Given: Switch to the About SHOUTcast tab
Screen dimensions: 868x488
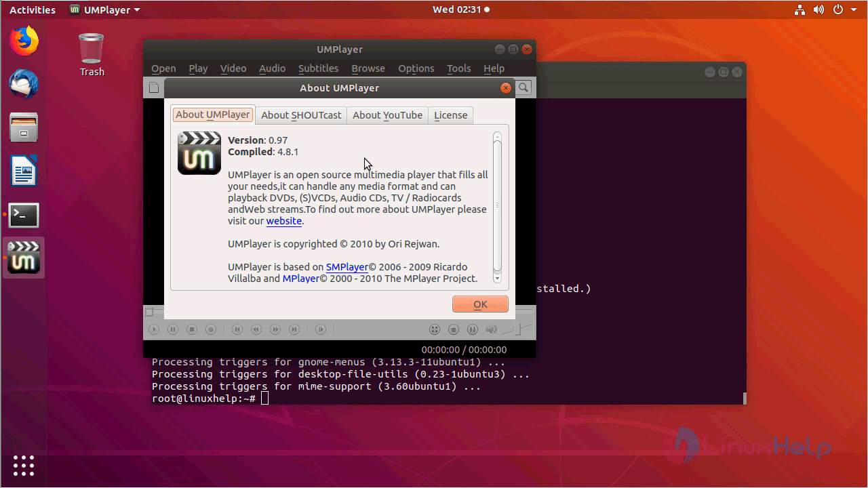Looking at the screenshot, I should click(301, 115).
